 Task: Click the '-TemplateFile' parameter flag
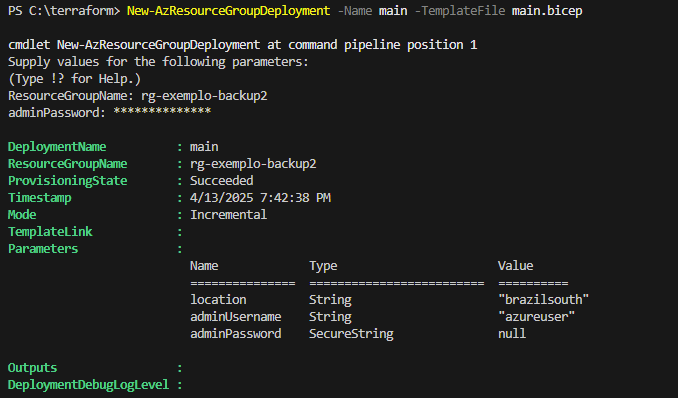point(460,11)
